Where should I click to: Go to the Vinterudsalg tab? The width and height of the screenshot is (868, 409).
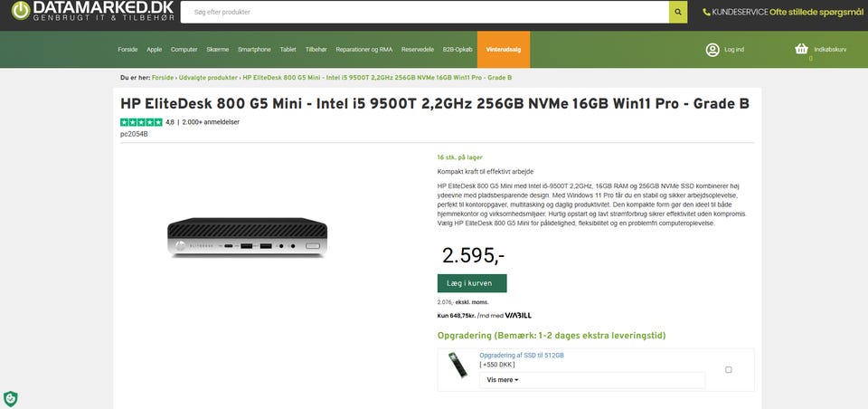[504, 49]
